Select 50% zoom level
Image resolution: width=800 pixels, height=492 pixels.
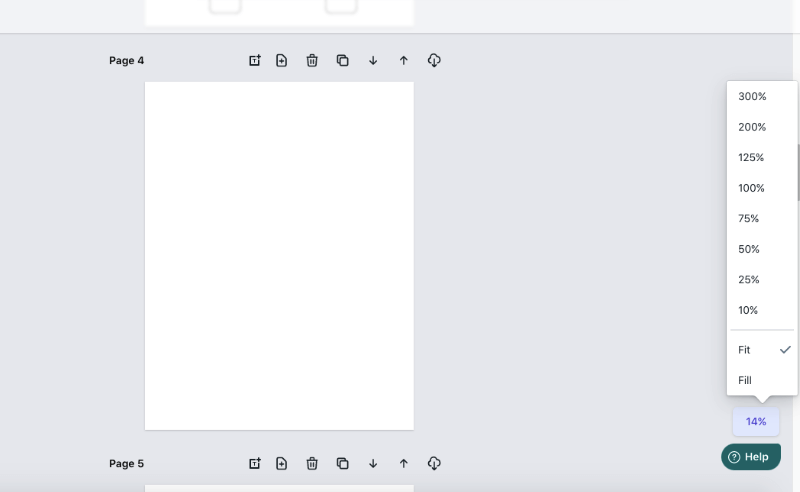(762, 249)
